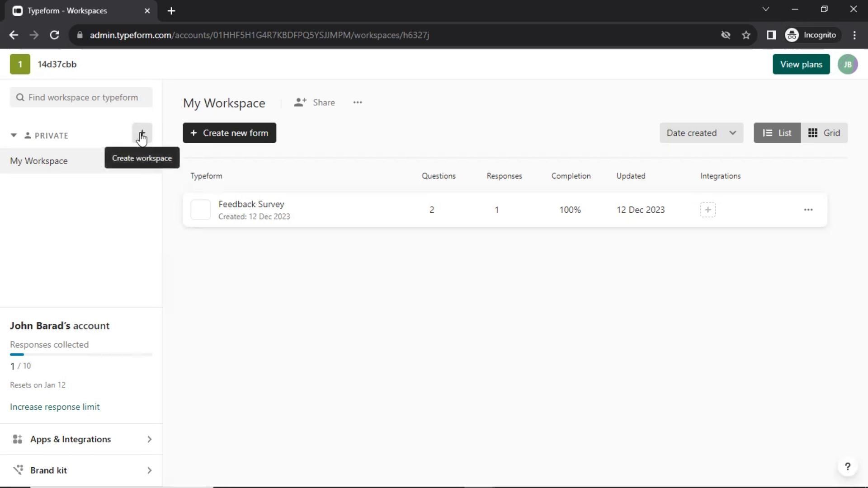The image size is (868, 488).
Task: Switch to Grid view
Action: (x=824, y=133)
